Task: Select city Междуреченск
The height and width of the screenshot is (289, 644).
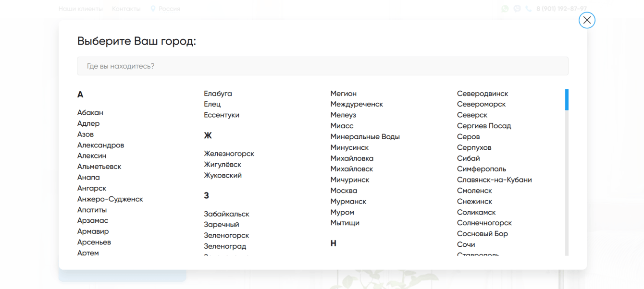Action: click(357, 104)
